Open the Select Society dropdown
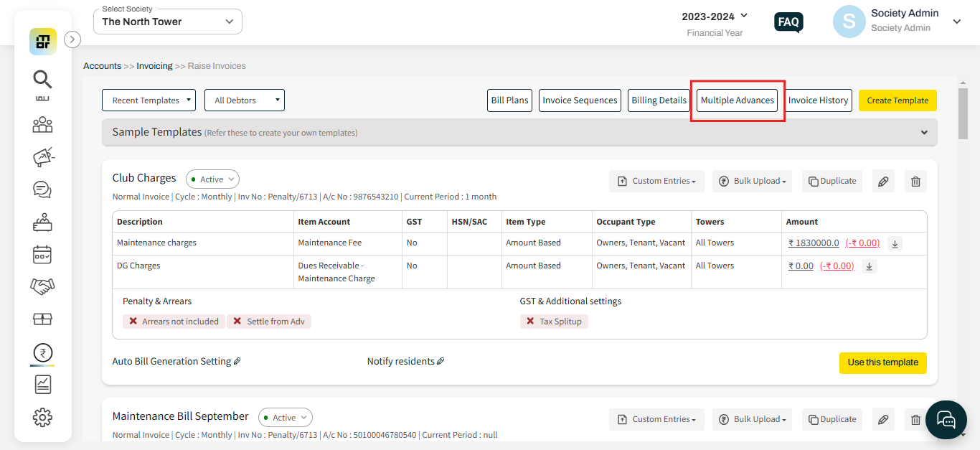 (x=168, y=22)
